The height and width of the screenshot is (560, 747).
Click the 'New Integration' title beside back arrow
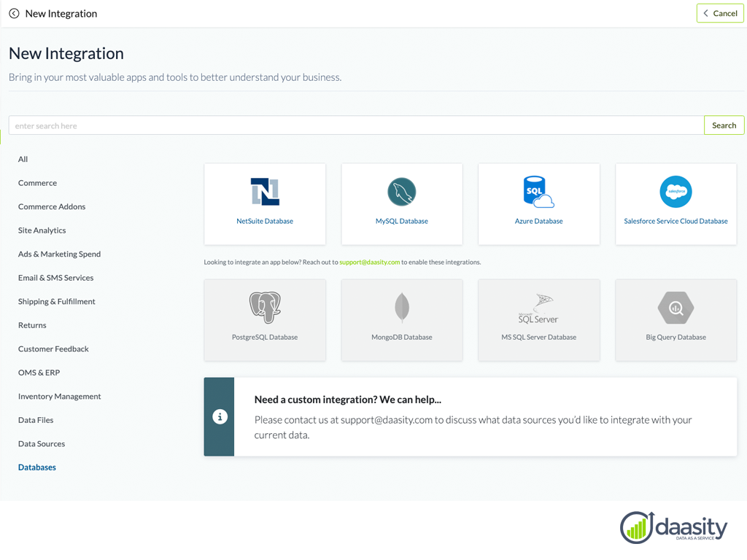coord(61,13)
